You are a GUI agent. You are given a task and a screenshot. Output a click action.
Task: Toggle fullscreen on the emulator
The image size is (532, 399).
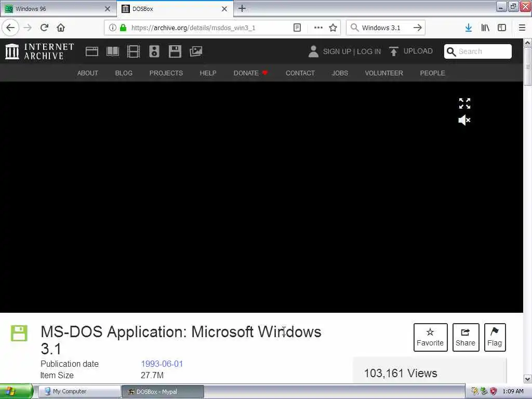[x=464, y=103]
